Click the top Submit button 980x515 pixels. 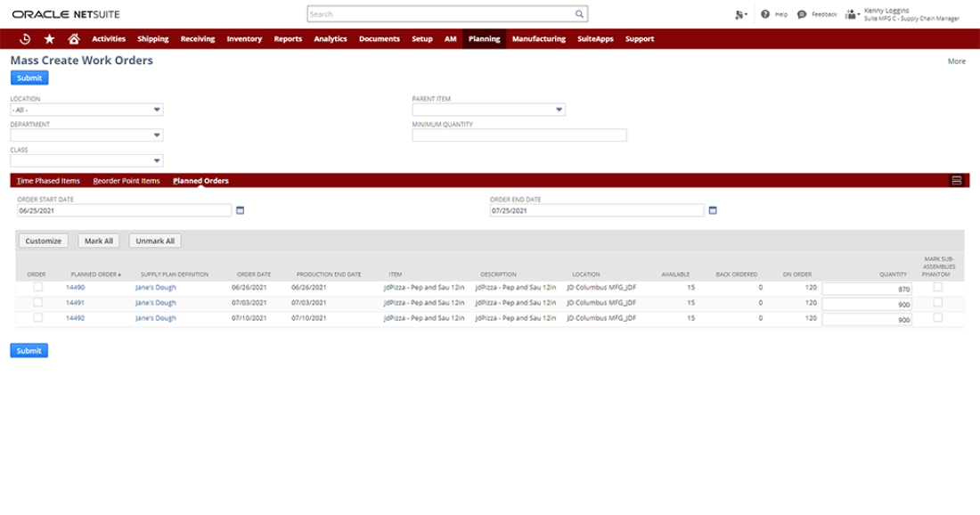29,78
